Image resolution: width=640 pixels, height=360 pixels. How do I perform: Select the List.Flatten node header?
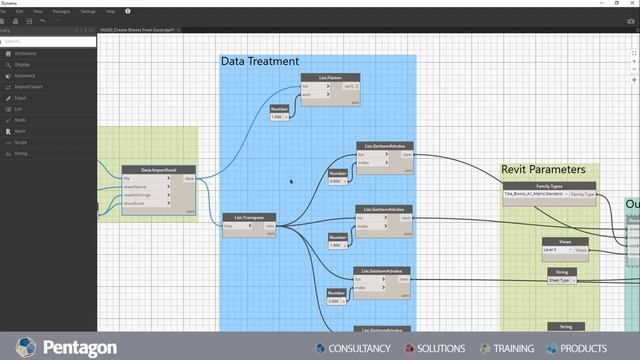(x=331, y=78)
